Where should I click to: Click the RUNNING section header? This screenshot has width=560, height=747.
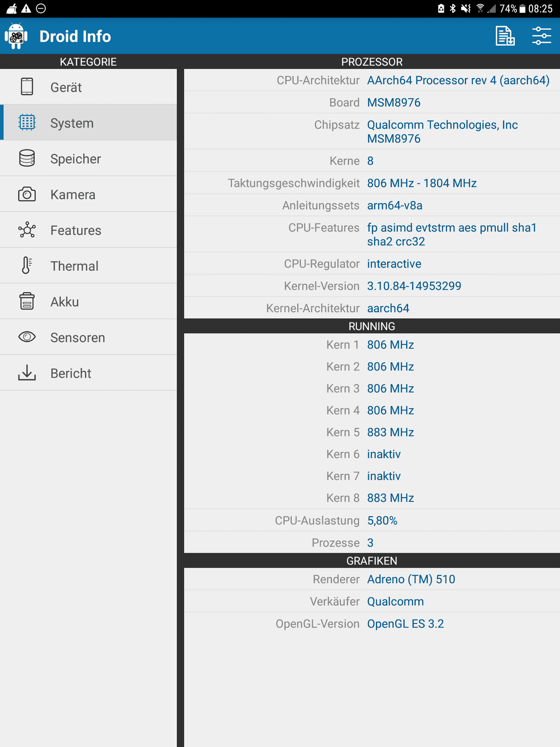click(x=372, y=326)
